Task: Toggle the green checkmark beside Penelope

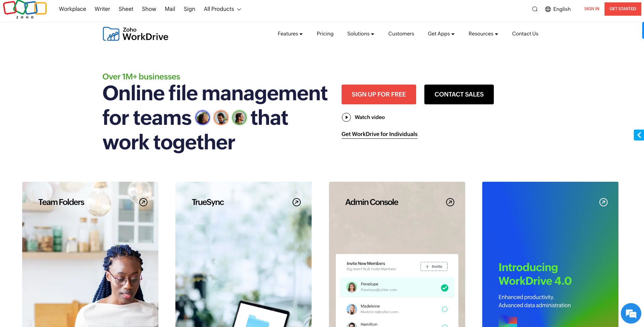Action: [x=445, y=288]
